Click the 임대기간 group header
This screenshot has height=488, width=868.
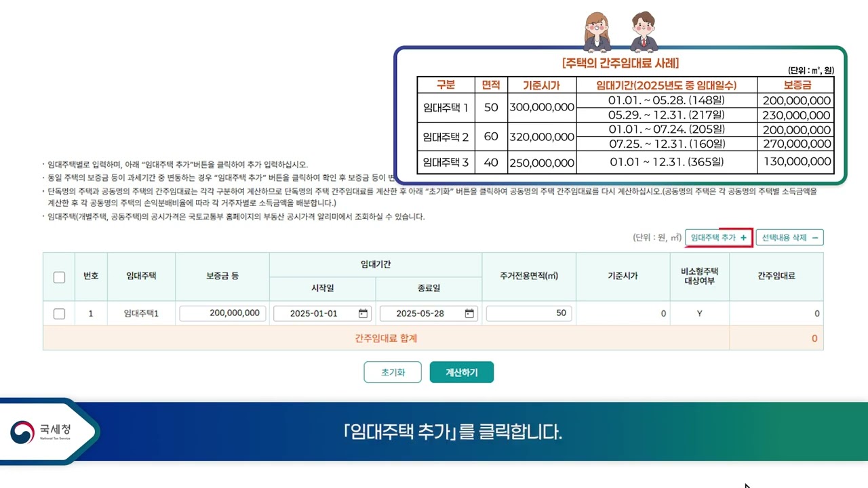[376, 265]
